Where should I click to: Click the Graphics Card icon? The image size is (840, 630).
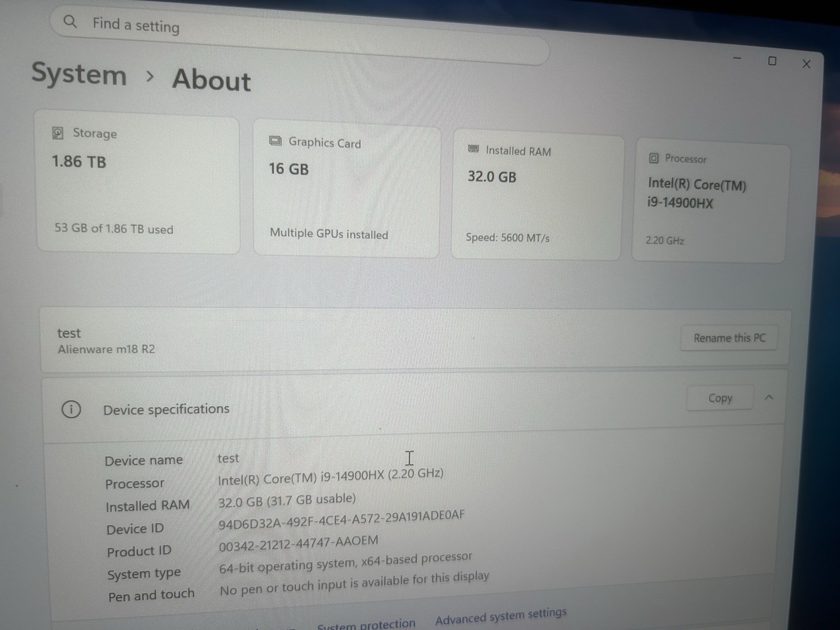pos(275,141)
